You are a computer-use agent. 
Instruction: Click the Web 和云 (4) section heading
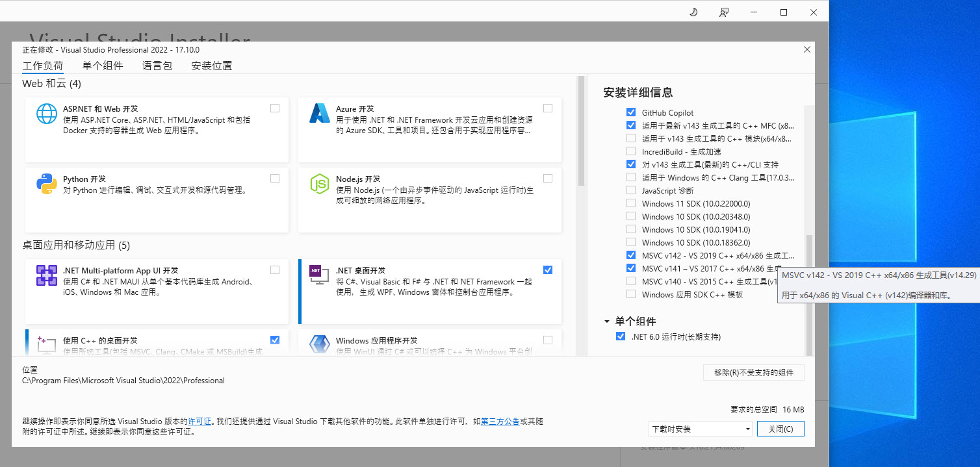[52, 84]
